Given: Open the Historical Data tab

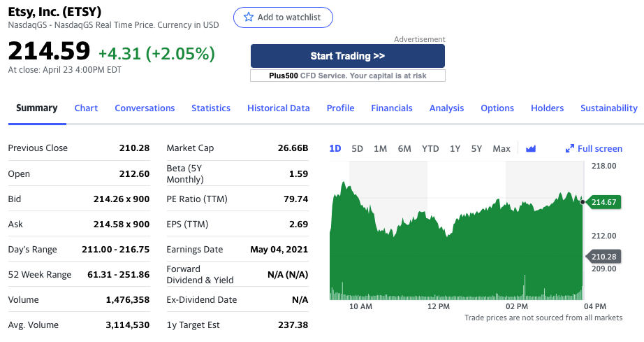Looking at the screenshot, I should pos(279,108).
